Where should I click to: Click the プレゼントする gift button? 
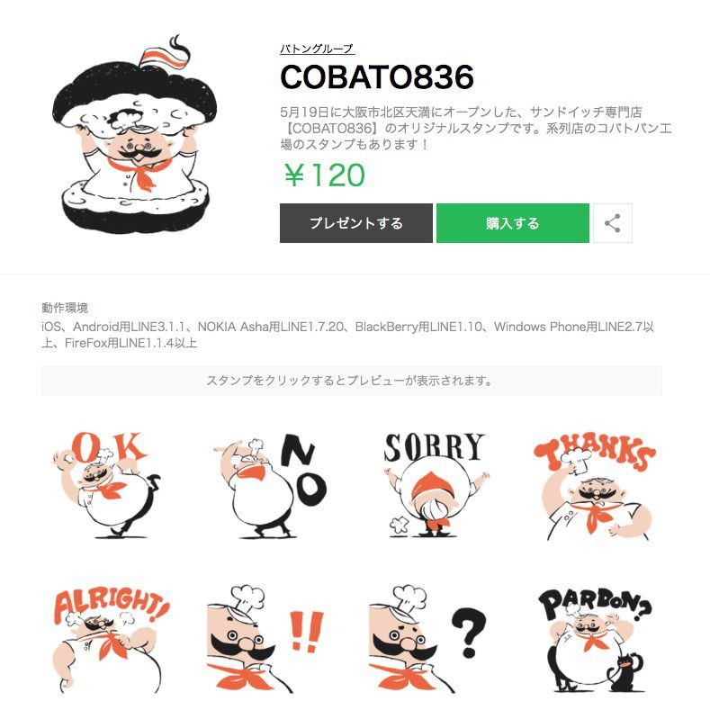356,223
